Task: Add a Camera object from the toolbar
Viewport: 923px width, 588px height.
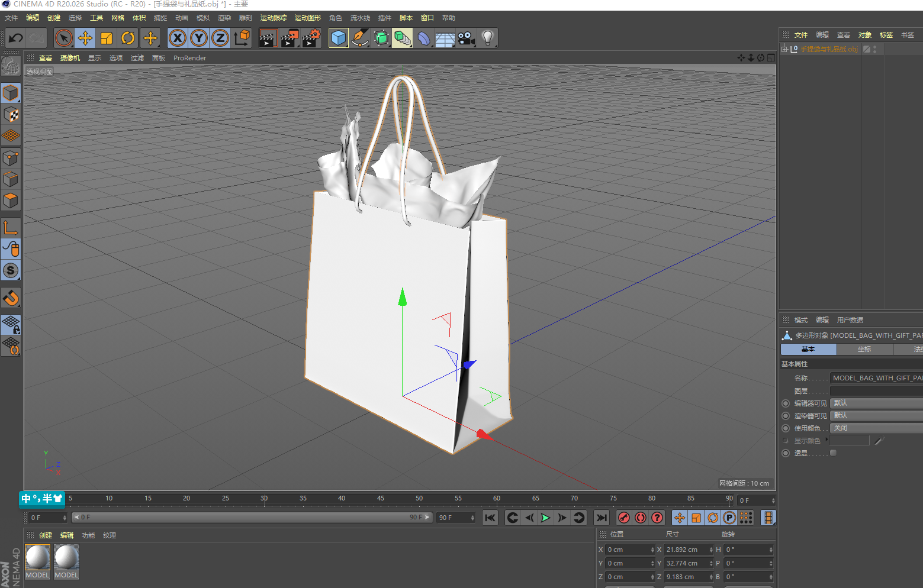Action: pyautogui.click(x=466, y=38)
